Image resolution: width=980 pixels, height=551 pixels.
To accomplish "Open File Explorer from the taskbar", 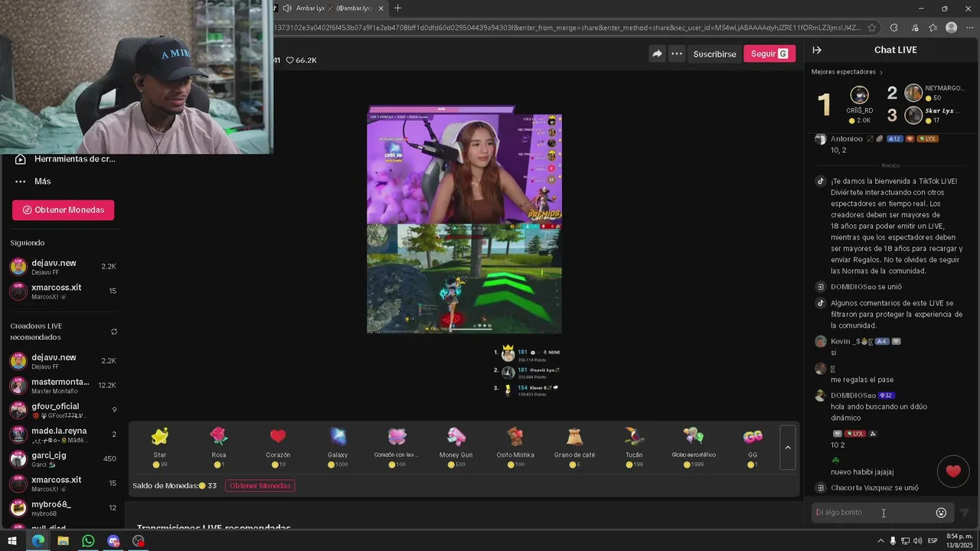I will pyautogui.click(x=63, y=541).
